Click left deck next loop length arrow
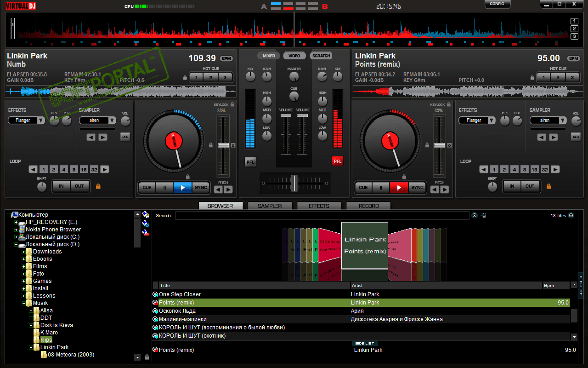 point(105,169)
